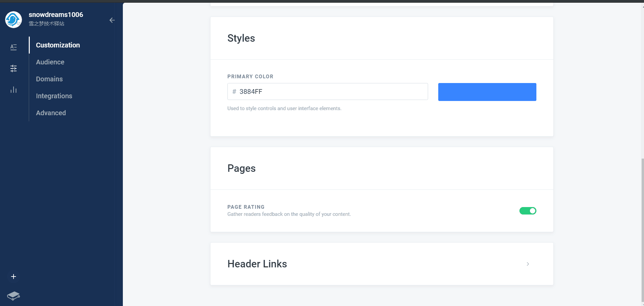Click the plus icon to create new content

pos(13,276)
